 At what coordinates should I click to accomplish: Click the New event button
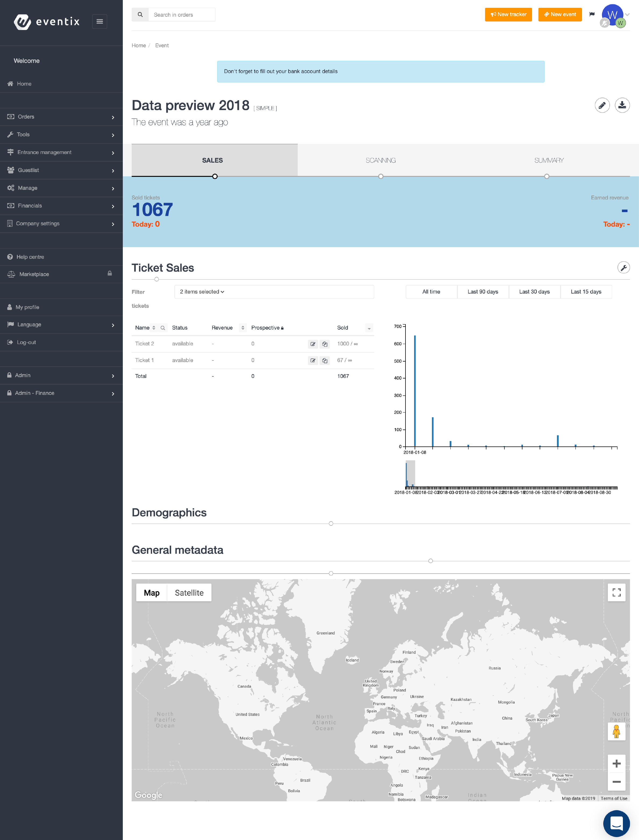click(559, 15)
